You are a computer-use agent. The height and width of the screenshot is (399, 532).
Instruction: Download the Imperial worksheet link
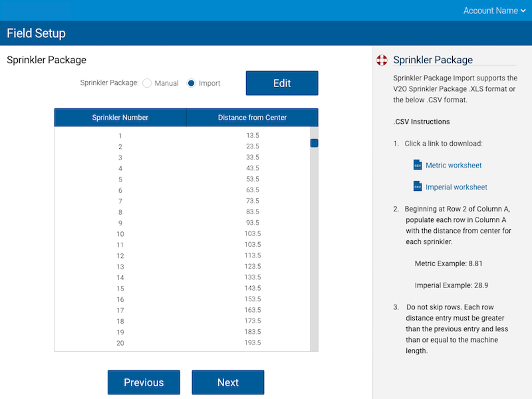(456, 187)
